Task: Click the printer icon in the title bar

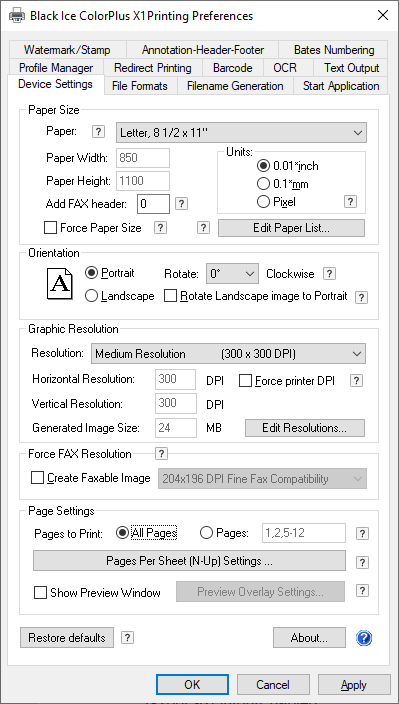Action: [16, 16]
